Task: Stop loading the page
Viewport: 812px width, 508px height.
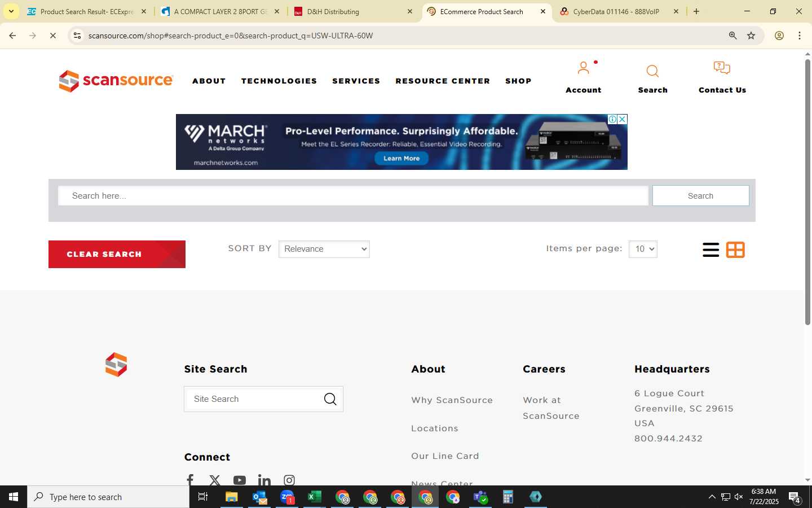Action: (x=52, y=36)
